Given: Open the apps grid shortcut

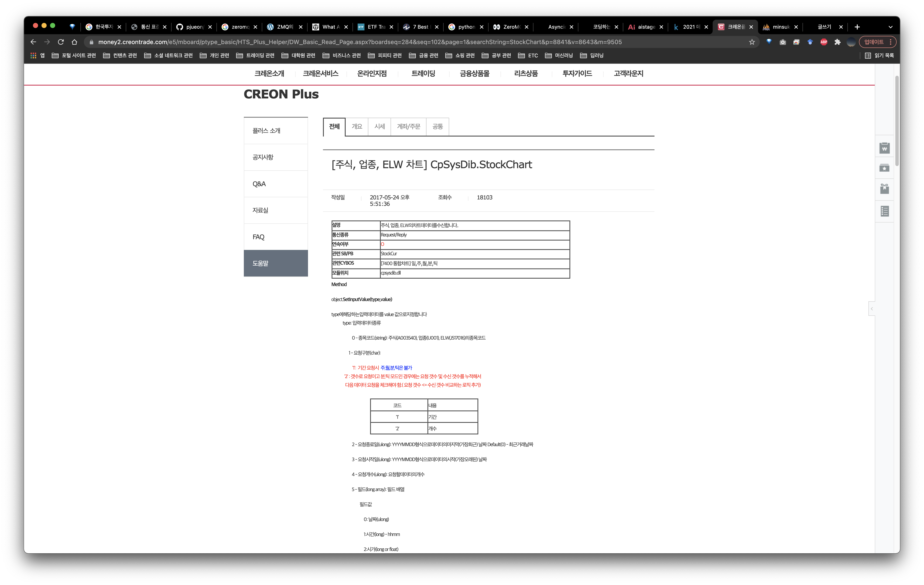Looking at the screenshot, I should point(37,55).
